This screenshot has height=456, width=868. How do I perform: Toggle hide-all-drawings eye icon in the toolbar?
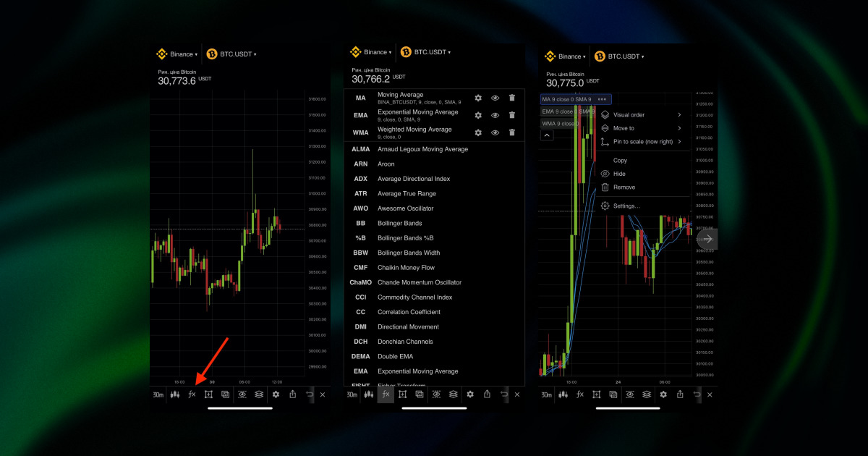click(243, 394)
